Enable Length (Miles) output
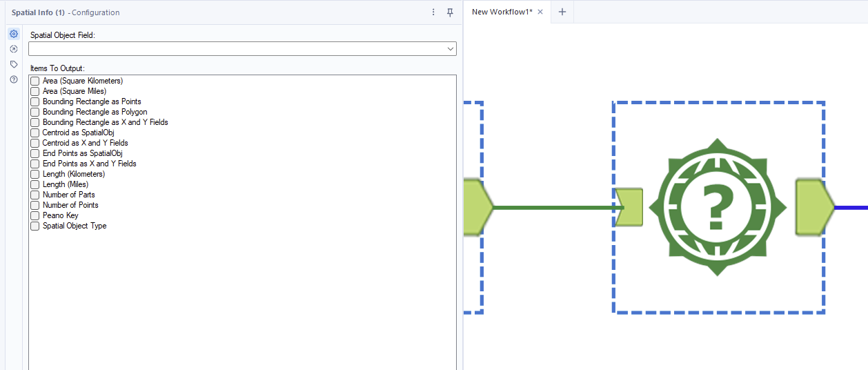 coord(35,184)
